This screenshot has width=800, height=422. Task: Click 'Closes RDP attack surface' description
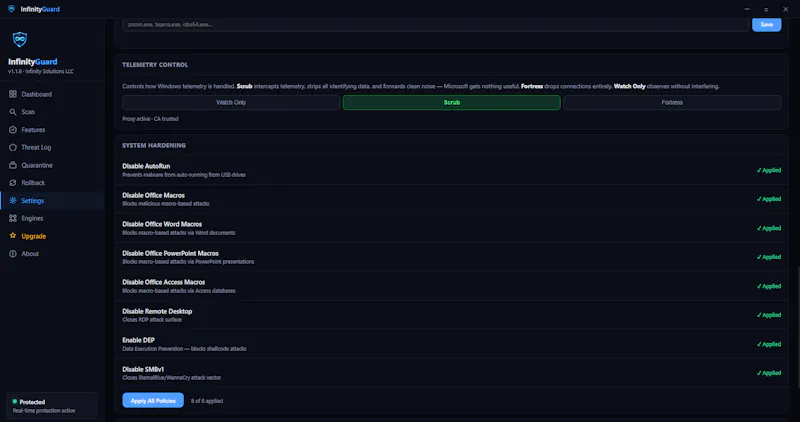[152, 320]
